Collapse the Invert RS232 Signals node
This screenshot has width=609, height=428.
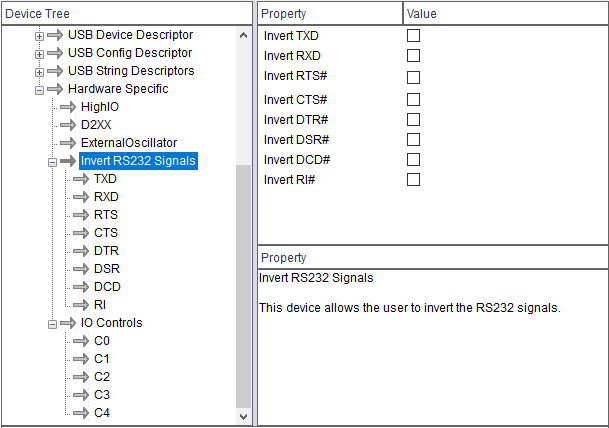[x=52, y=161]
